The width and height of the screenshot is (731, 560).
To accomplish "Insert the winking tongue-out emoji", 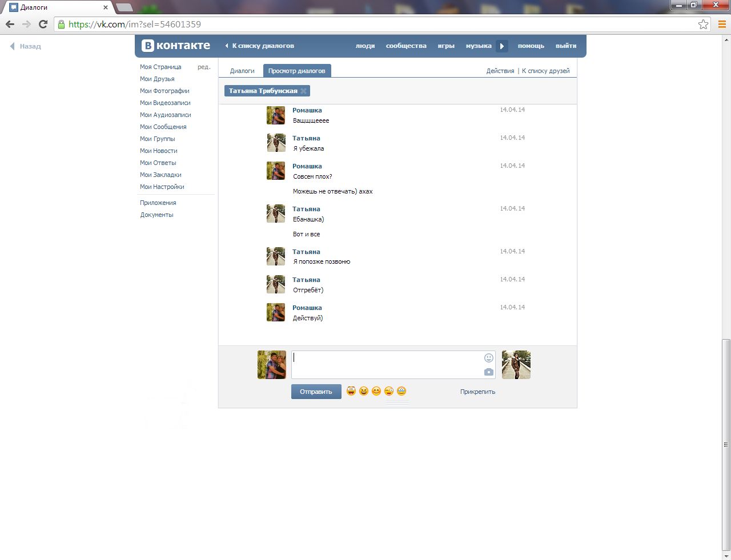I will [x=389, y=391].
